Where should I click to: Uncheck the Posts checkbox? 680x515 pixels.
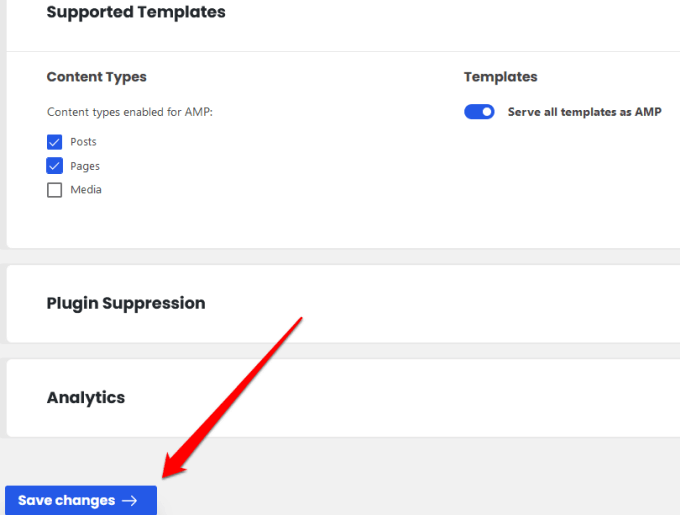tap(55, 142)
